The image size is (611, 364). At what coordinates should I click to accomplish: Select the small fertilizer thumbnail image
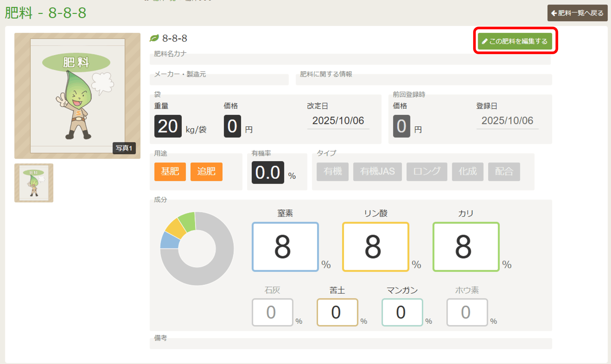coord(34,183)
